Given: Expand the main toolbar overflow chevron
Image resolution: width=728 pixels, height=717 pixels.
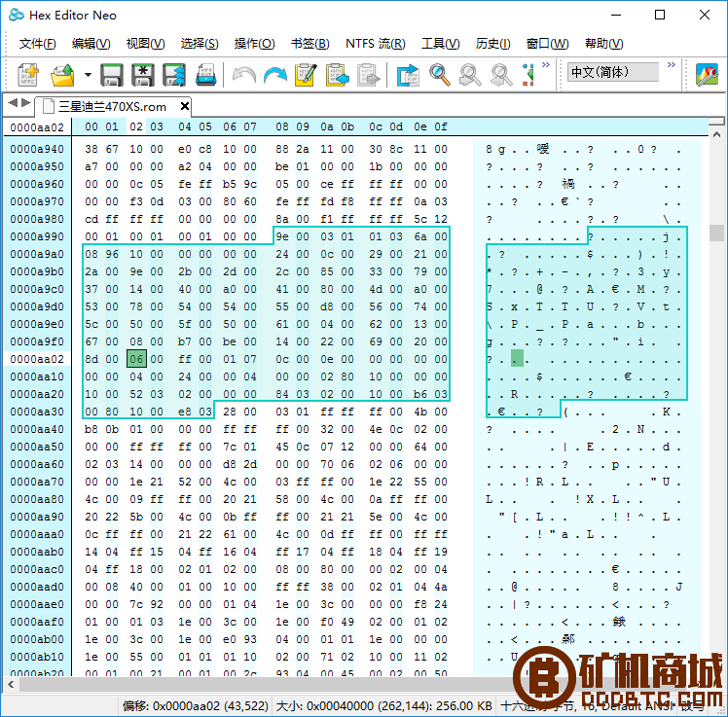Looking at the screenshot, I should point(546,64).
